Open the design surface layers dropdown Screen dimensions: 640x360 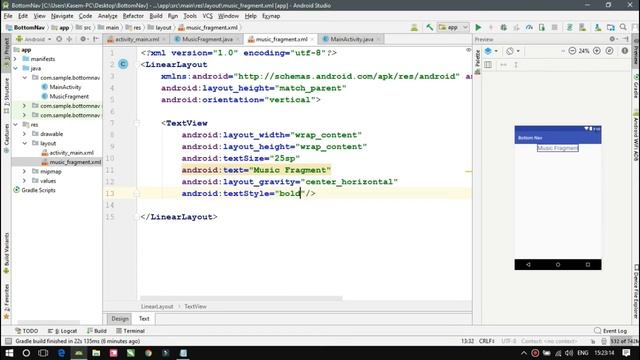click(491, 51)
